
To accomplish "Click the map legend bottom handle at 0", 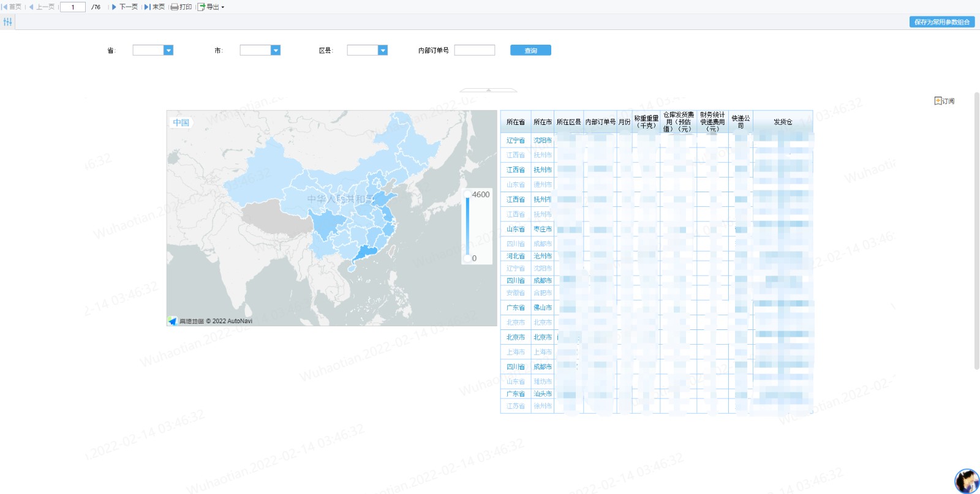I will pos(467,258).
